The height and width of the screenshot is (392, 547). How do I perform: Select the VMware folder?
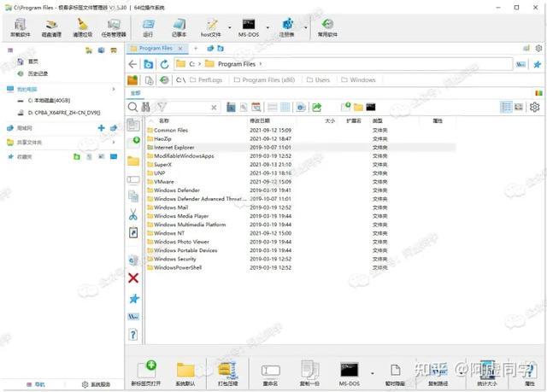163,182
